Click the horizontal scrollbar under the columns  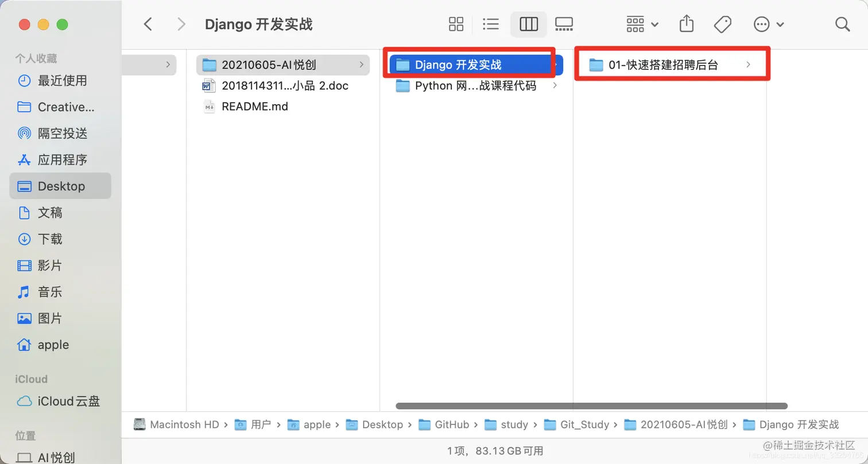click(591, 405)
